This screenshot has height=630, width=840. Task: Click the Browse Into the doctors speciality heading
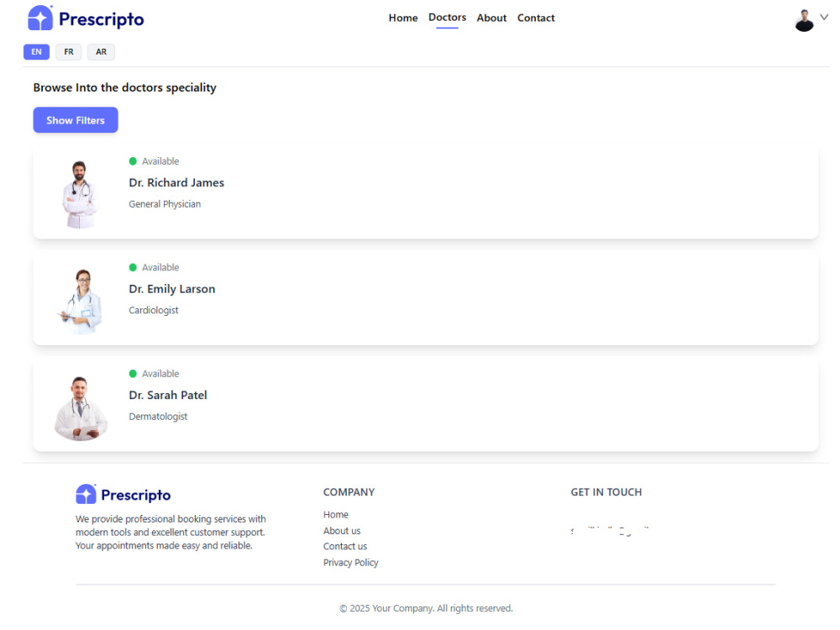125,87
